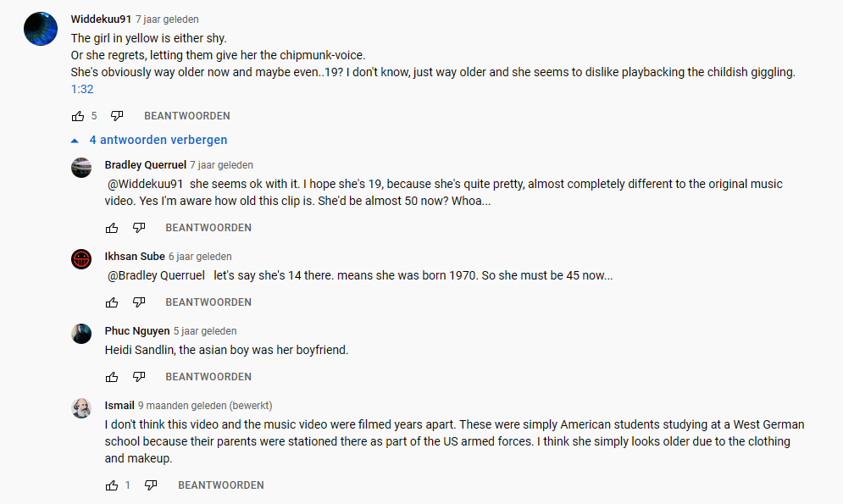Like Phuc Nguyen's reply
843x504 pixels.
[112, 377]
